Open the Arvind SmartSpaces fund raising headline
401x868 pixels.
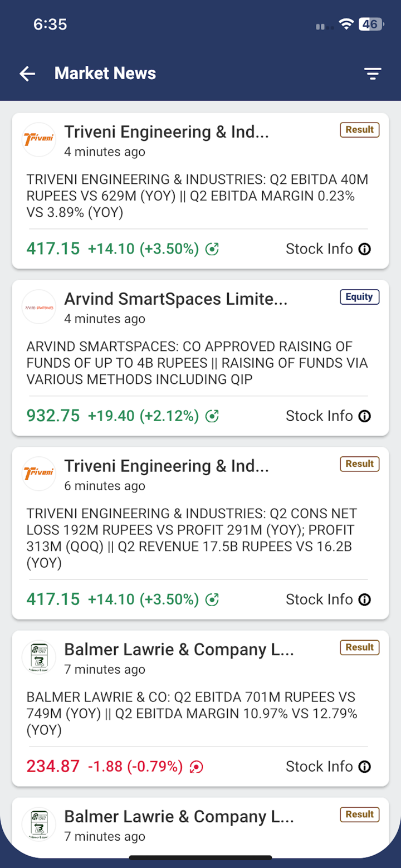[x=197, y=363]
